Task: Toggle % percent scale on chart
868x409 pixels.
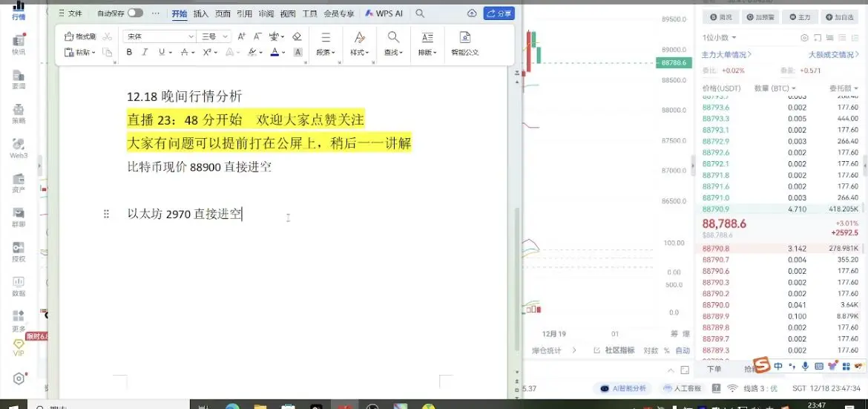Action: point(666,350)
